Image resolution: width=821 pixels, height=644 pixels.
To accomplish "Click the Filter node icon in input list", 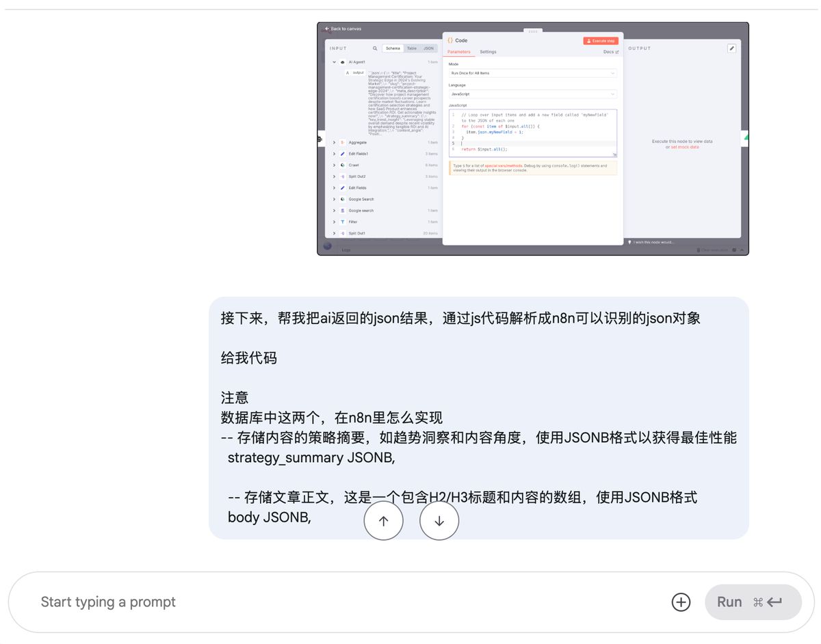I will click(342, 222).
